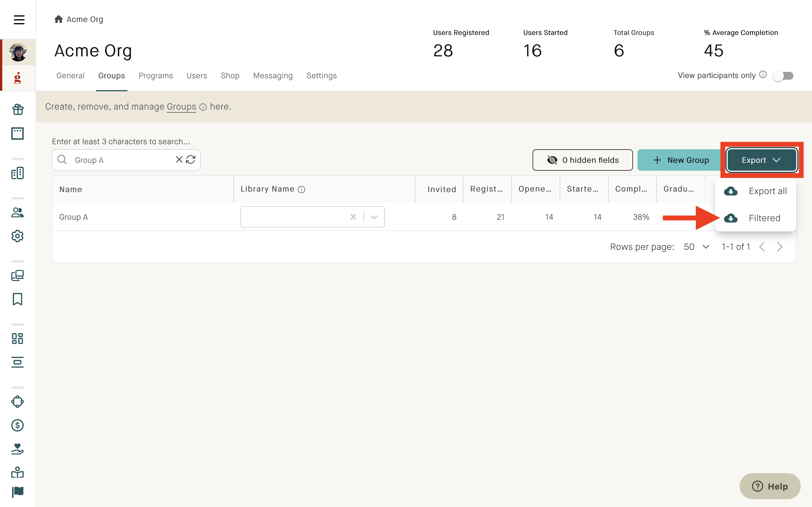Image resolution: width=812 pixels, height=507 pixels.
Task: Open Library Name dropdown for Group A
Action: point(374,217)
